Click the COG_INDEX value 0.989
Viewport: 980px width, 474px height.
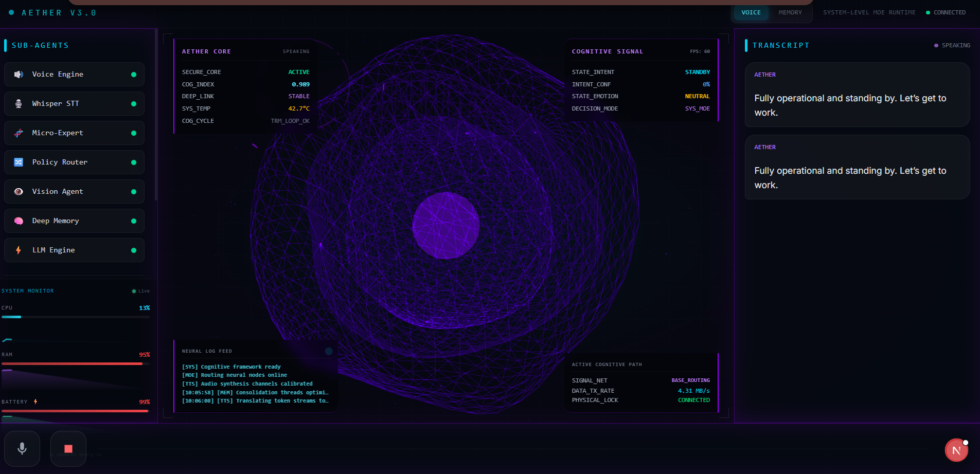pos(300,84)
